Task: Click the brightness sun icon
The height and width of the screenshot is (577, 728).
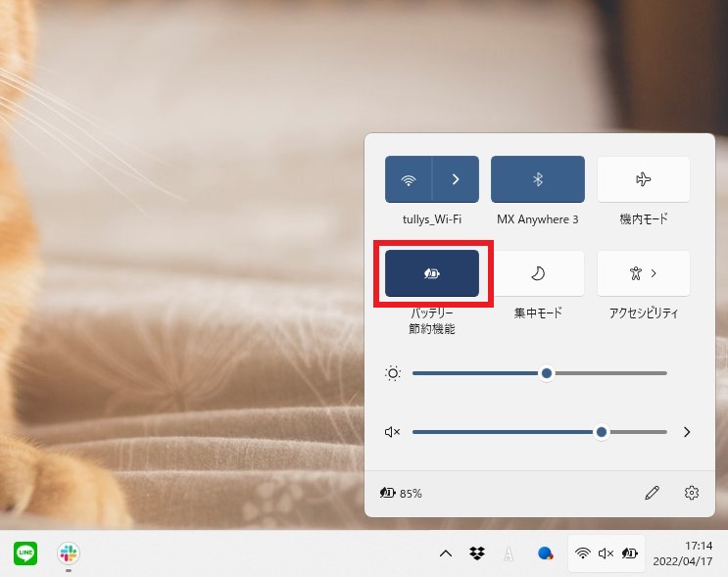Action: point(393,373)
